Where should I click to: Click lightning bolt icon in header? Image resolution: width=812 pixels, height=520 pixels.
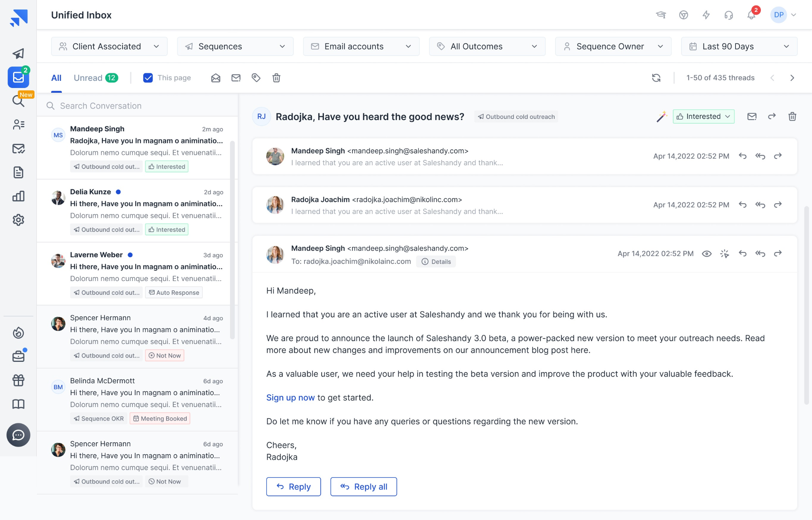(x=706, y=15)
